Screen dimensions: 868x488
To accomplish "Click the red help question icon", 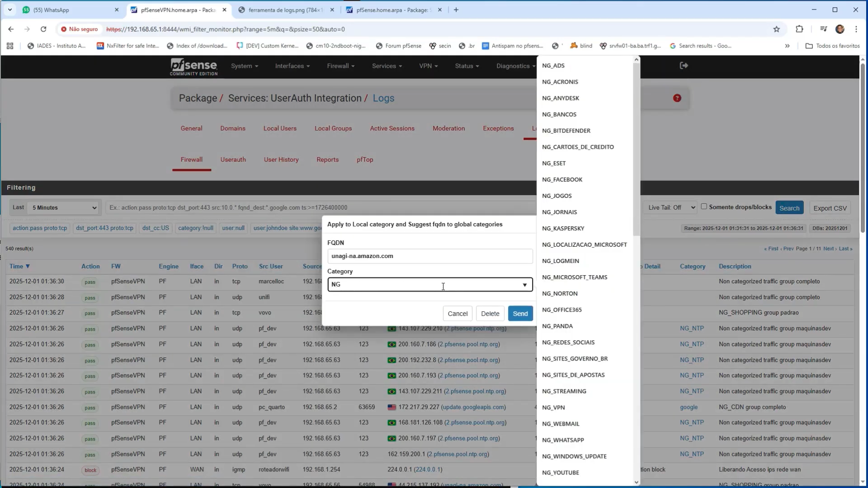I will pos(677,98).
